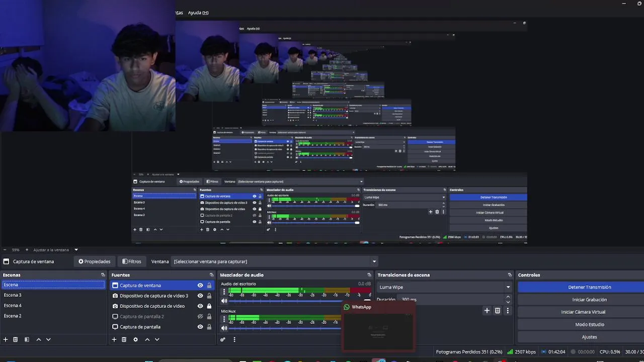Open scene filters icon in Escenas panel
Viewport: 644px width, 362px height.
(27, 339)
